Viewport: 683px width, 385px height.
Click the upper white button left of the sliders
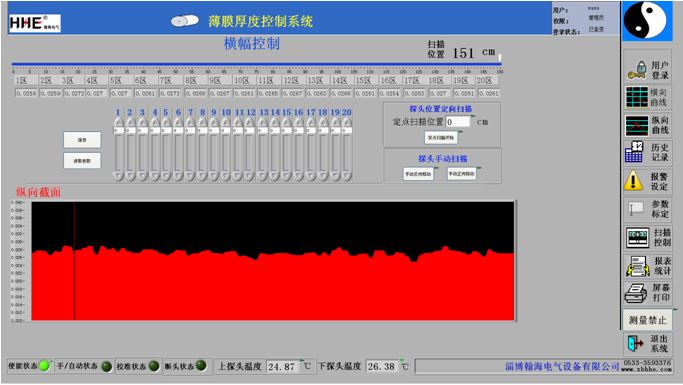[82, 140]
